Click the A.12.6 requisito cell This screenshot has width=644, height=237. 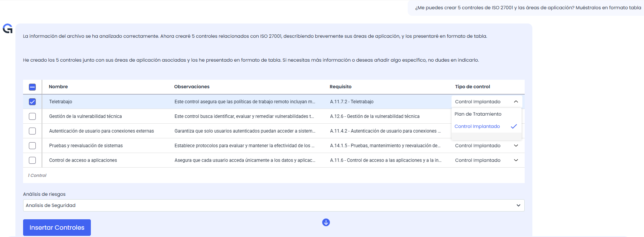click(x=375, y=116)
